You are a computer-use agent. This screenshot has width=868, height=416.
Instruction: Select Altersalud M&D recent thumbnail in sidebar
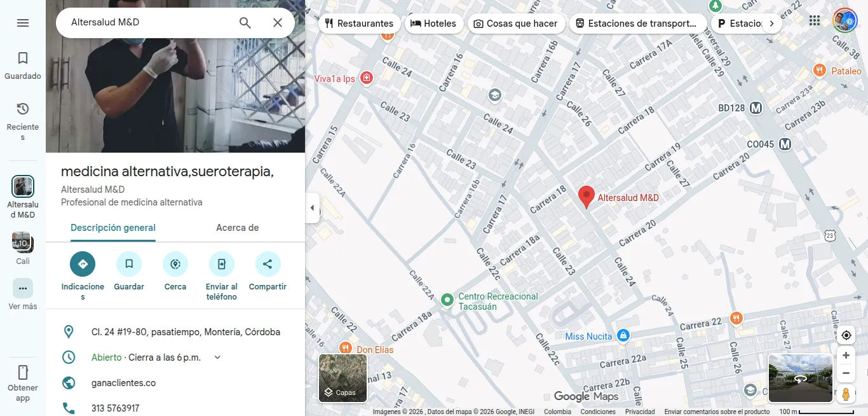point(23,186)
